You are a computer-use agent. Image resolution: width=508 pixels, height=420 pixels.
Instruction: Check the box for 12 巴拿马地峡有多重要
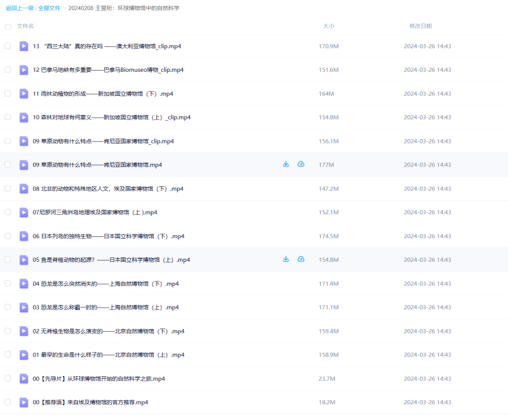click(x=8, y=69)
